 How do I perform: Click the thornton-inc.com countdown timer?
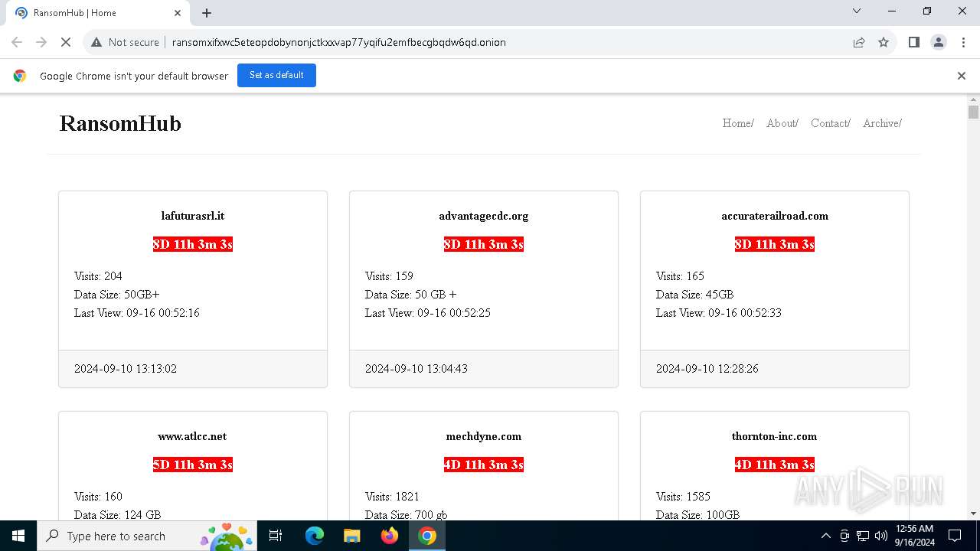pyautogui.click(x=775, y=465)
